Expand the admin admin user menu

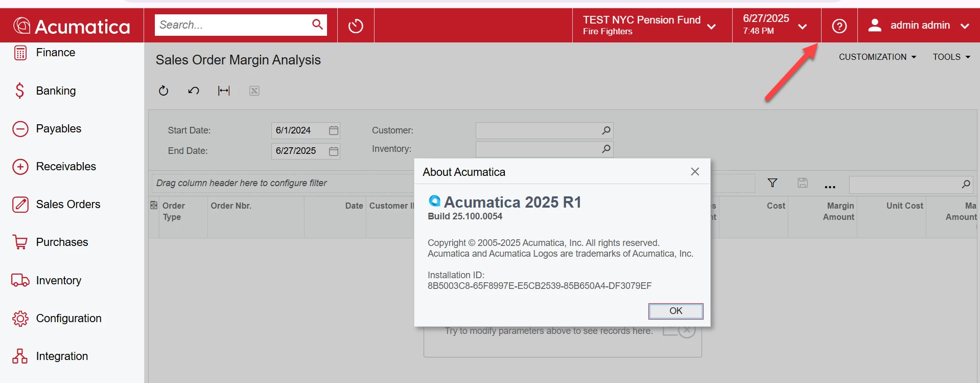coord(965,26)
